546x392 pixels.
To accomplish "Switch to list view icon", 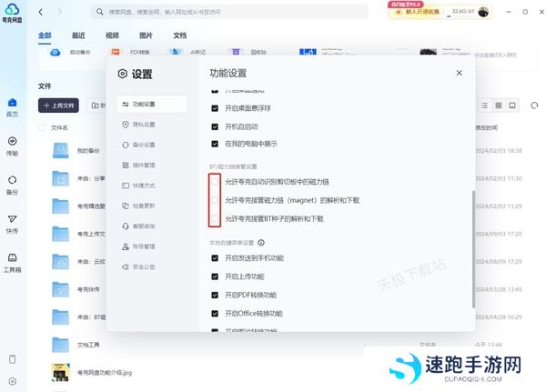I will pyautogui.click(x=484, y=106).
